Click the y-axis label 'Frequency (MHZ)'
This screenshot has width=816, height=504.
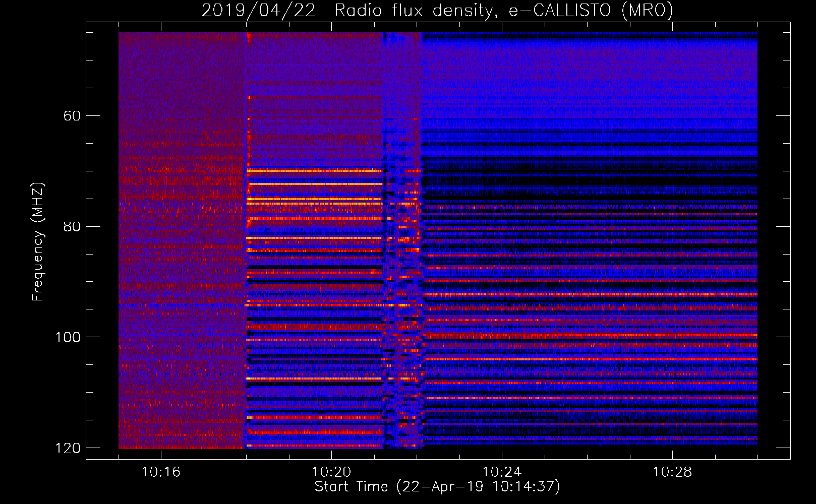(x=38, y=242)
